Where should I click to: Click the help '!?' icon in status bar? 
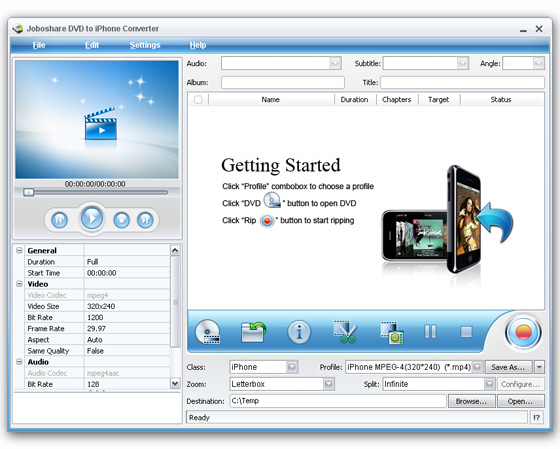[536, 417]
